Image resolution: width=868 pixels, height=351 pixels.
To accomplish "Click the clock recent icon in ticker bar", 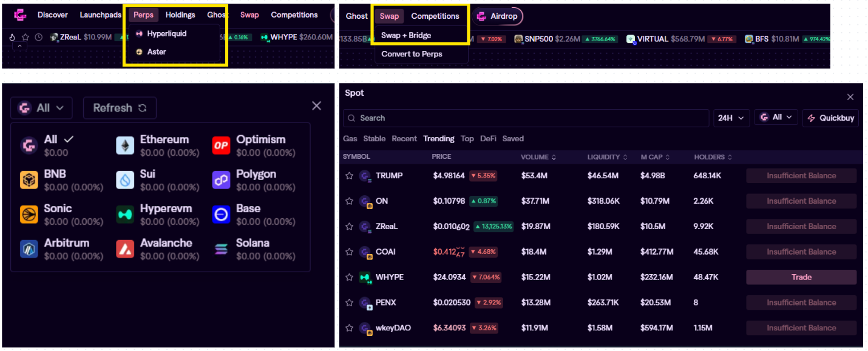I will 39,37.
